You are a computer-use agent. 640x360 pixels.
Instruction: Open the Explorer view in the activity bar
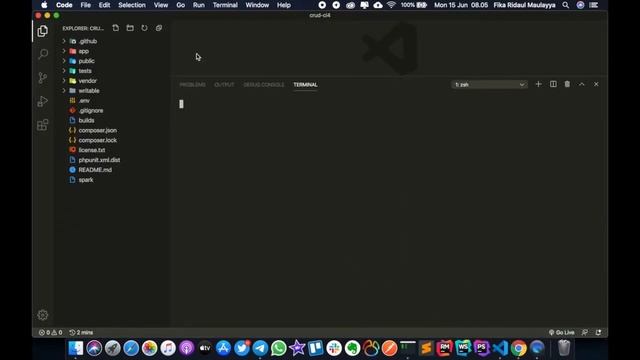pyautogui.click(x=42, y=31)
